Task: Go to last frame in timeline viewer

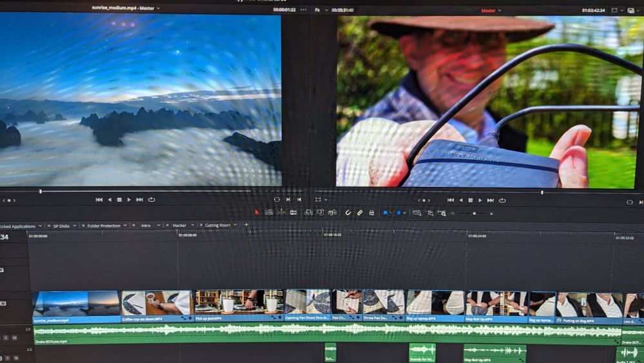Action: [490, 201]
